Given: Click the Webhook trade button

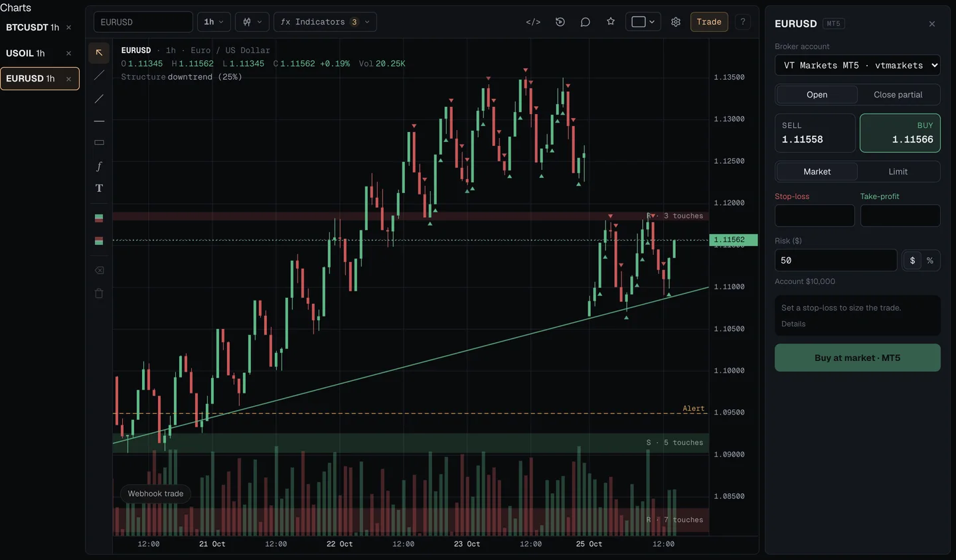Looking at the screenshot, I should 155,494.
